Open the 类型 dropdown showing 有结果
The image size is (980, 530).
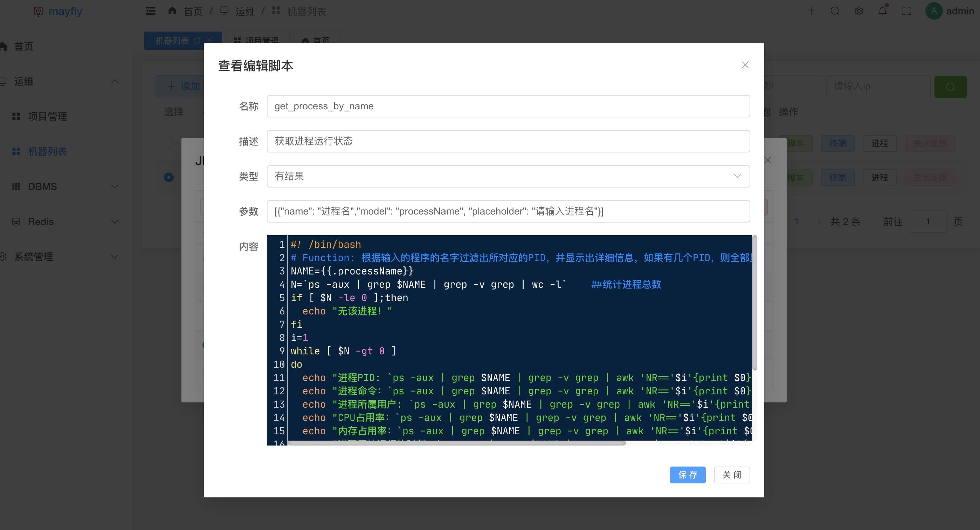[508, 176]
